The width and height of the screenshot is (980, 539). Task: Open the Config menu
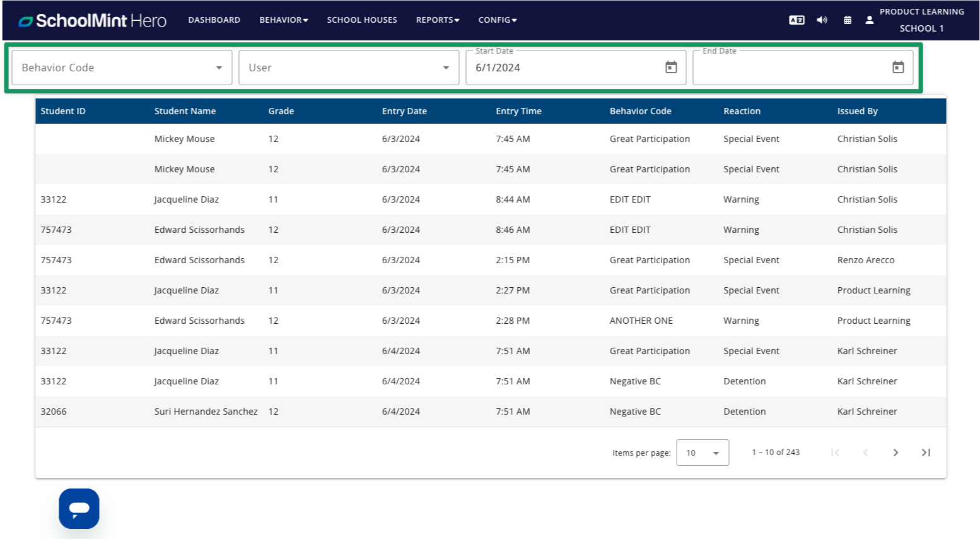click(x=498, y=20)
